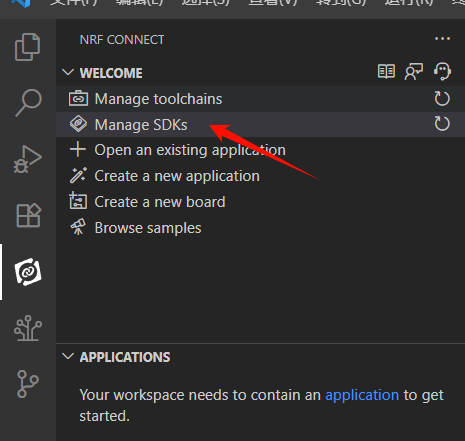Open the Run and Debug view
The width and height of the screenshot is (465, 441).
pyautogui.click(x=28, y=159)
